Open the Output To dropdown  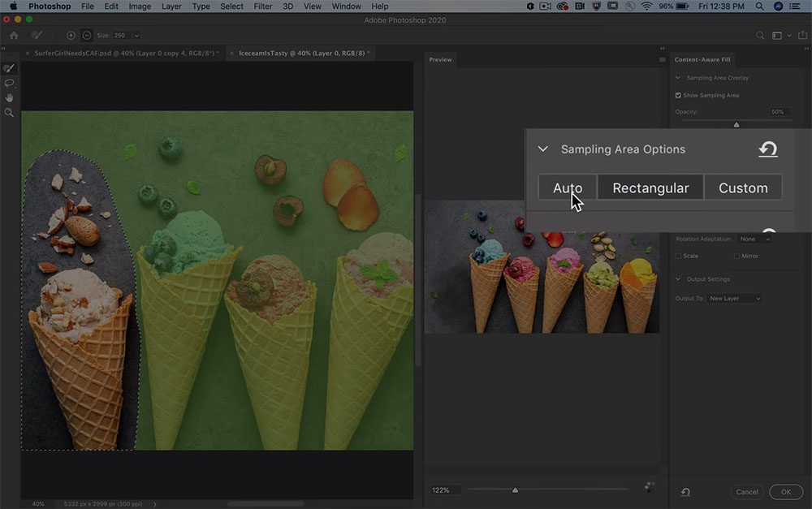click(x=734, y=299)
